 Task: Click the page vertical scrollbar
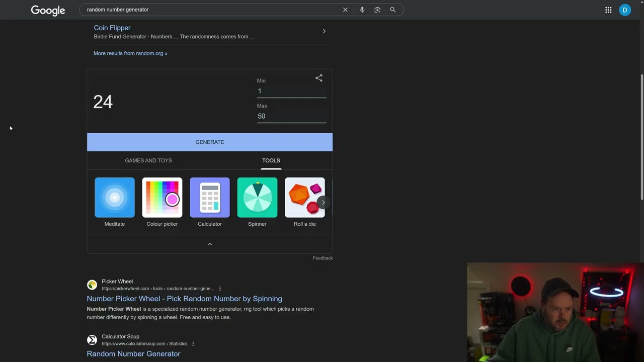pyautogui.click(x=641, y=137)
